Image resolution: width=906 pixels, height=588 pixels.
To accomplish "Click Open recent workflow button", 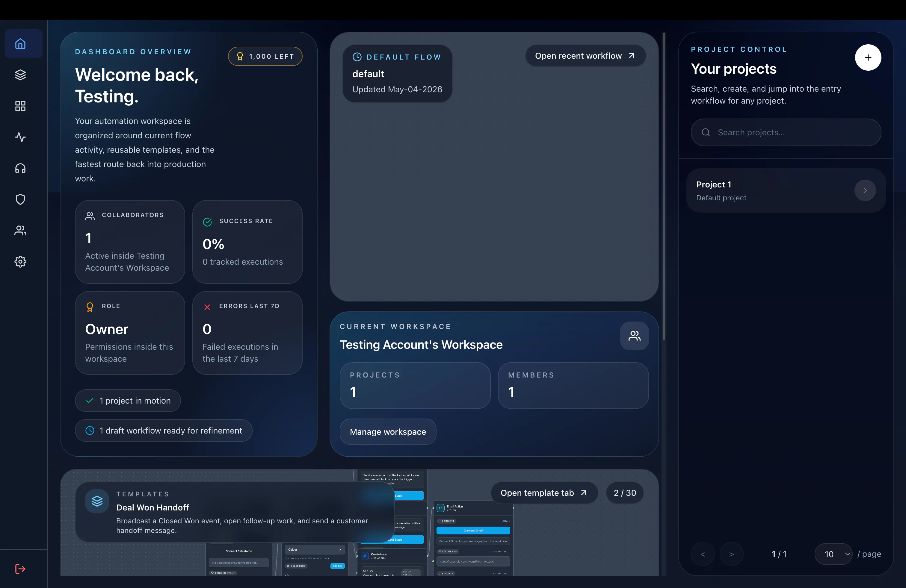I will click(x=585, y=56).
